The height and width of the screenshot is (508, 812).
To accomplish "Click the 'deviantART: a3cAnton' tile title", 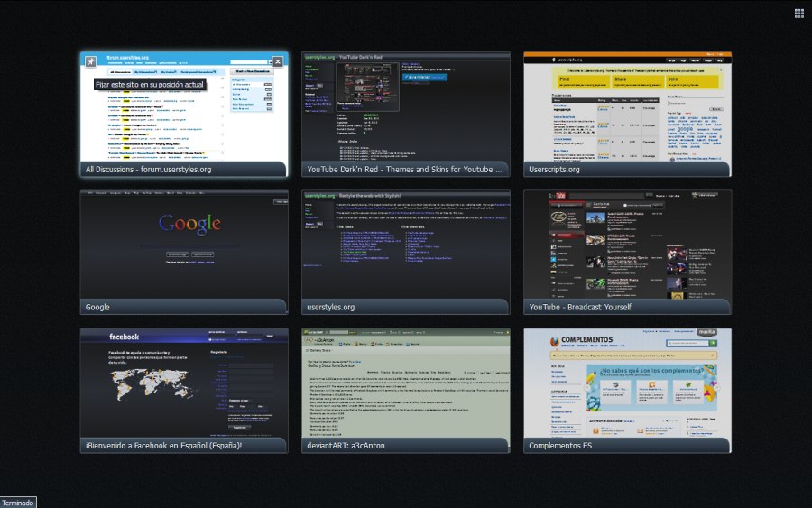I will pyautogui.click(x=346, y=446).
